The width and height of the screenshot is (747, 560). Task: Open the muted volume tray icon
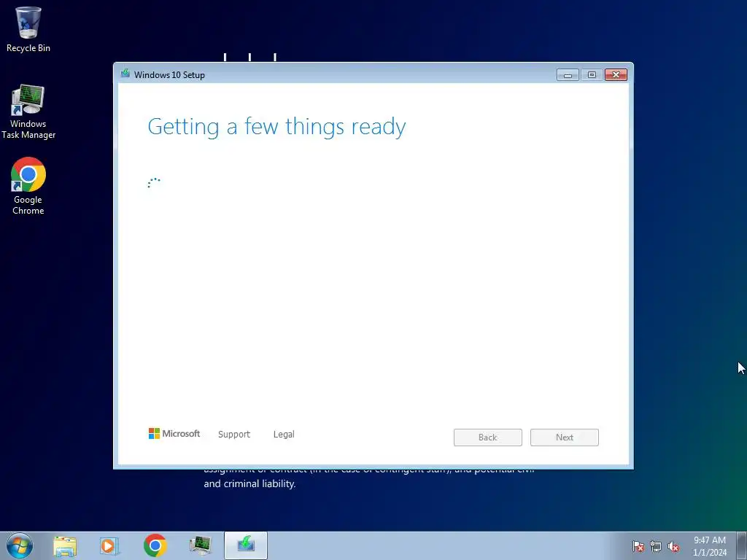tap(673, 546)
